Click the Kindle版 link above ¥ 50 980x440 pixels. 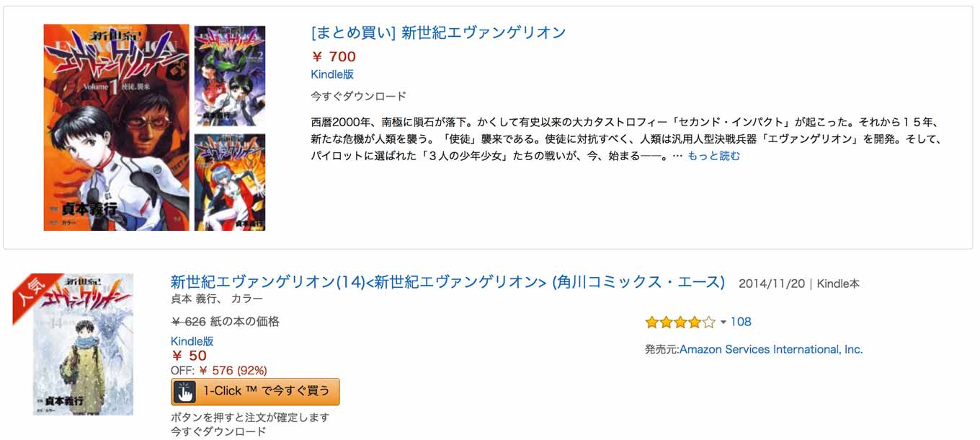192,341
